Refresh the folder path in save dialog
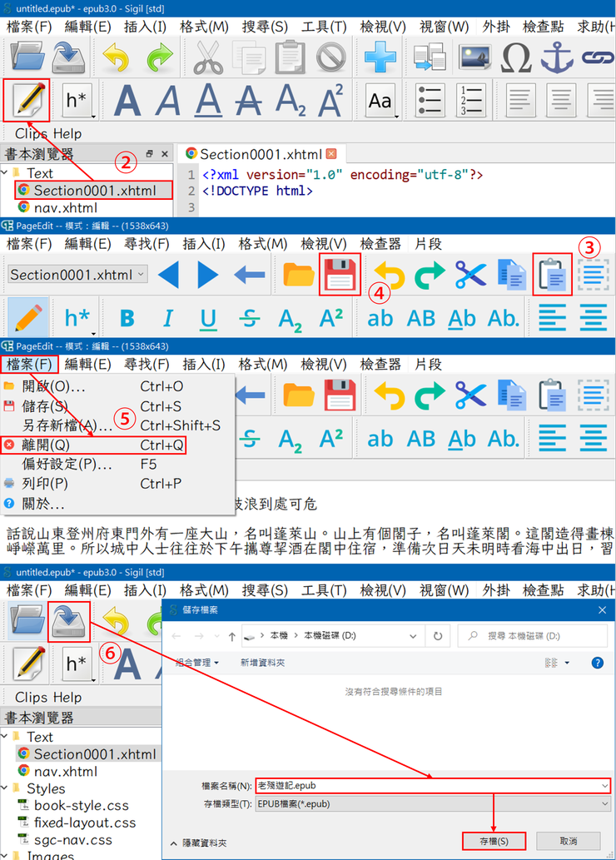The image size is (616, 860). 437,636
